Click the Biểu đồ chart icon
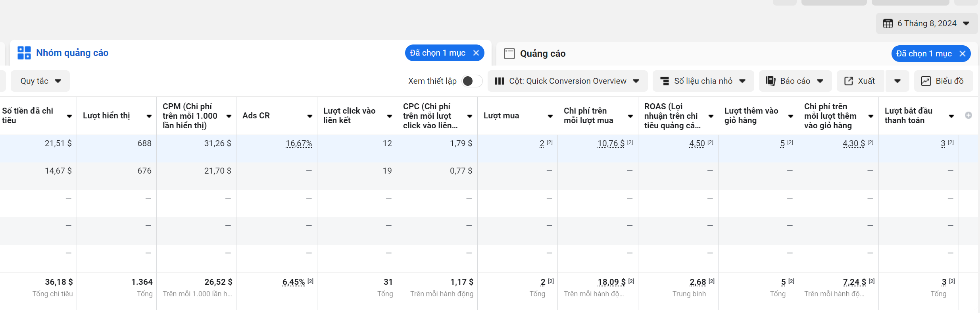Image resolution: width=980 pixels, height=313 pixels. tap(926, 81)
